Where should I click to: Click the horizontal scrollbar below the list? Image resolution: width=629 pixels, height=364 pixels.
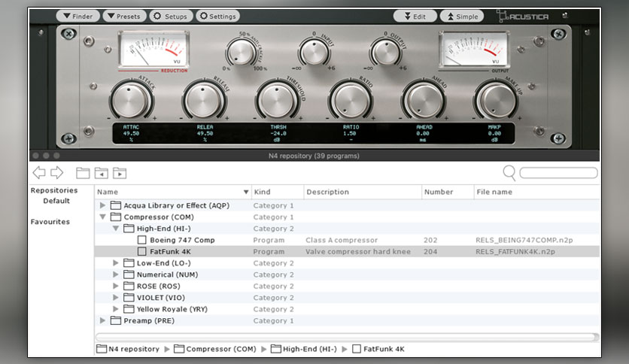347,337
